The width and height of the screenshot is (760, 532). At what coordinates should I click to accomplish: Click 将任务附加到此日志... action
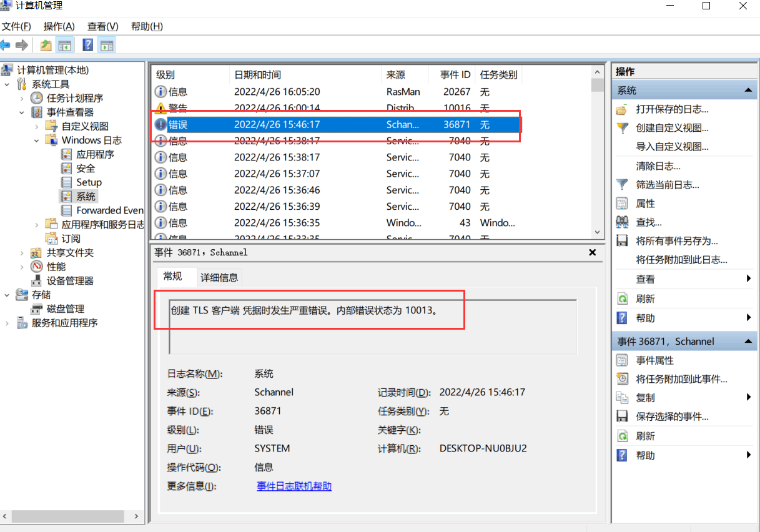(x=682, y=260)
